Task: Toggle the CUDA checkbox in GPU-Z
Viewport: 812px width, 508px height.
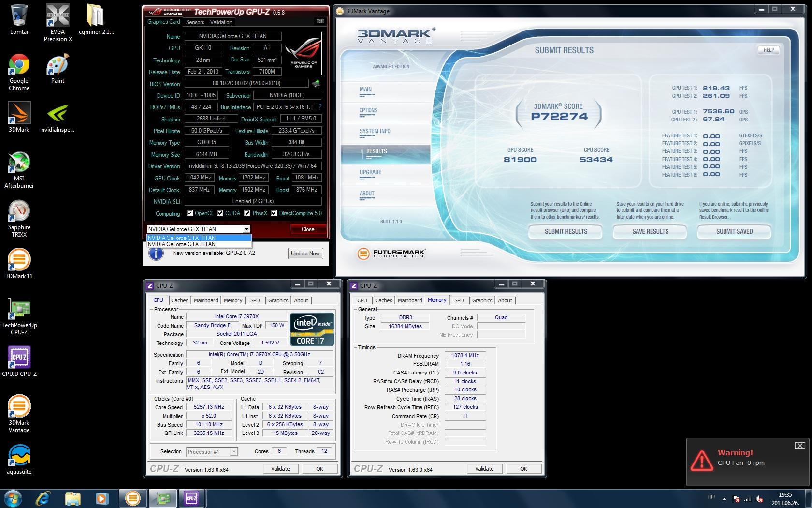Action: click(220, 213)
